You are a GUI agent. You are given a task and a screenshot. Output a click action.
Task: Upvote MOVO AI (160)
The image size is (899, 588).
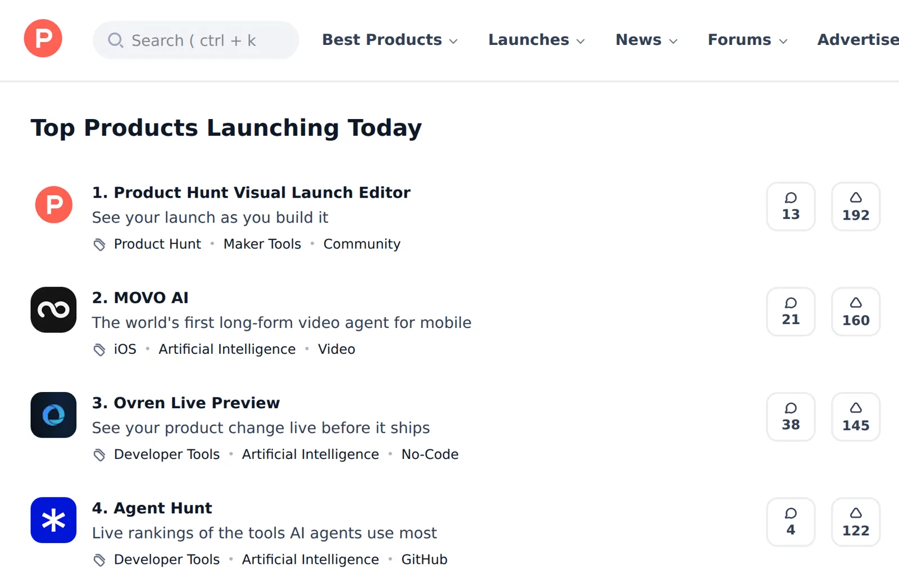click(x=856, y=312)
